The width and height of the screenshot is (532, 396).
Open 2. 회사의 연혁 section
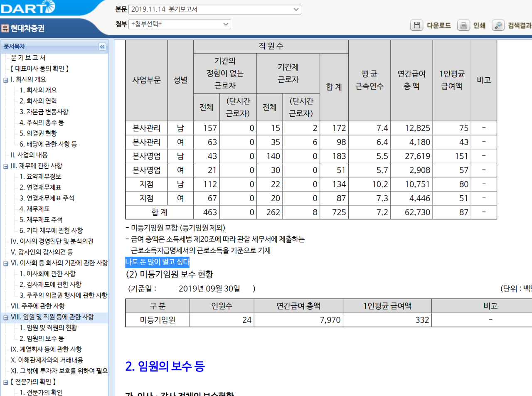[x=38, y=101]
